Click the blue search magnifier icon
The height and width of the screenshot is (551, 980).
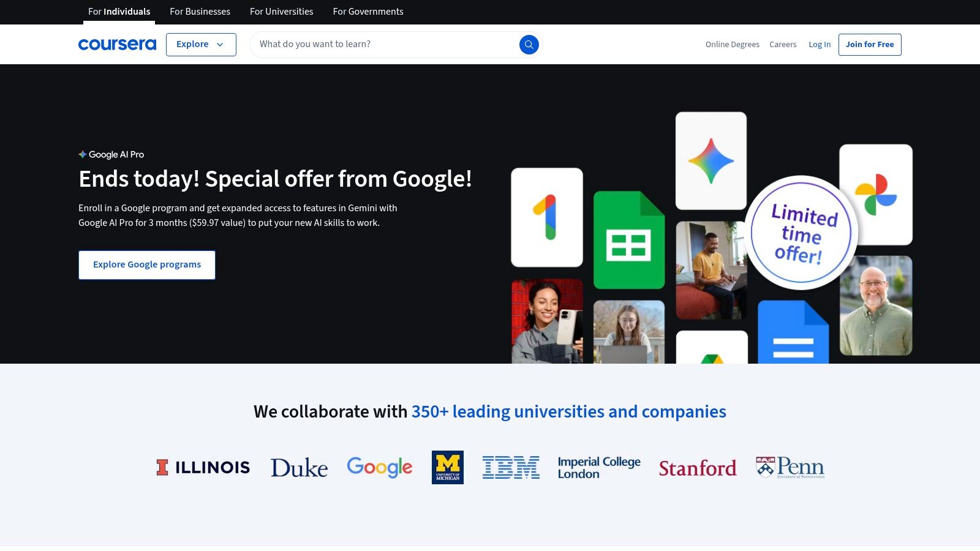[x=529, y=44]
